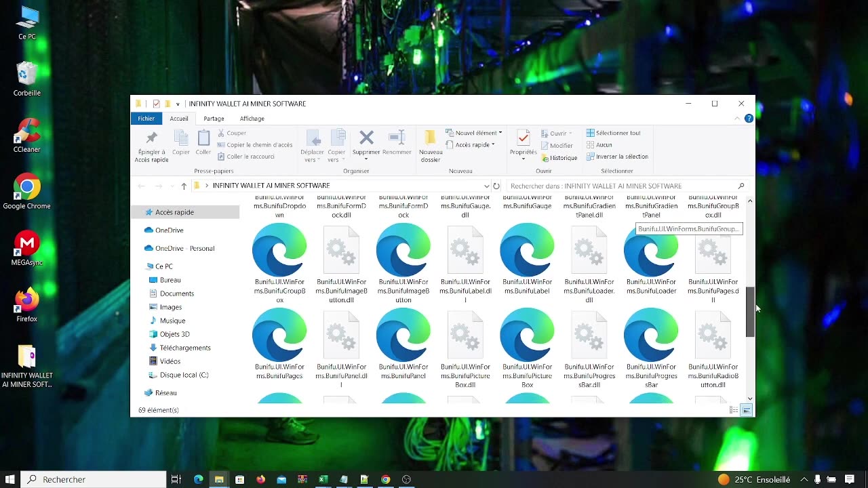The width and height of the screenshot is (868, 488).
Task: Switch to details view in status bar
Action: [x=734, y=410]
